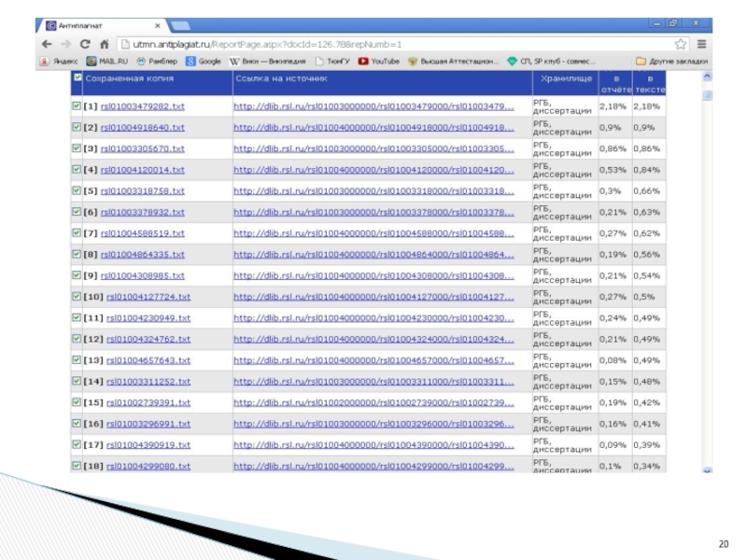Open the MAIL.RU bookmark

pyautogui.click(x=106, y=61)
